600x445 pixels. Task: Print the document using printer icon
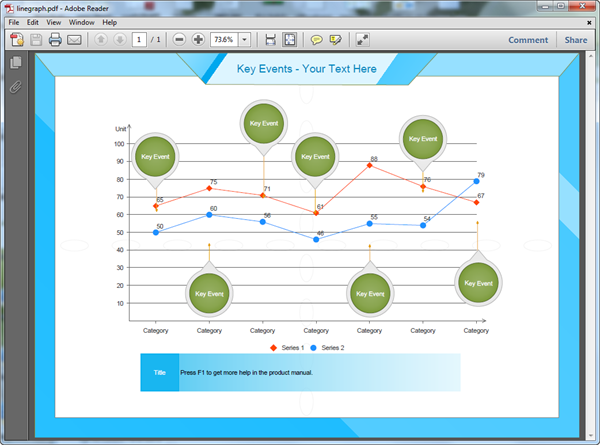coord(55,39)
